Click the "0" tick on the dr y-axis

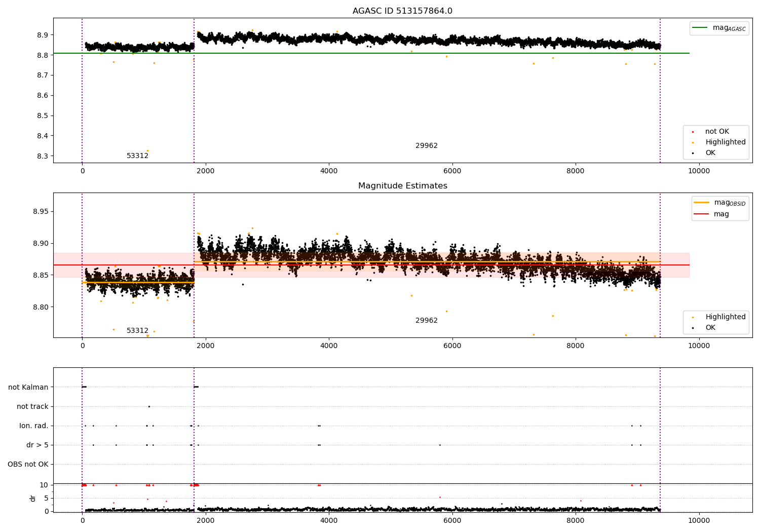(x=47, y=511)
